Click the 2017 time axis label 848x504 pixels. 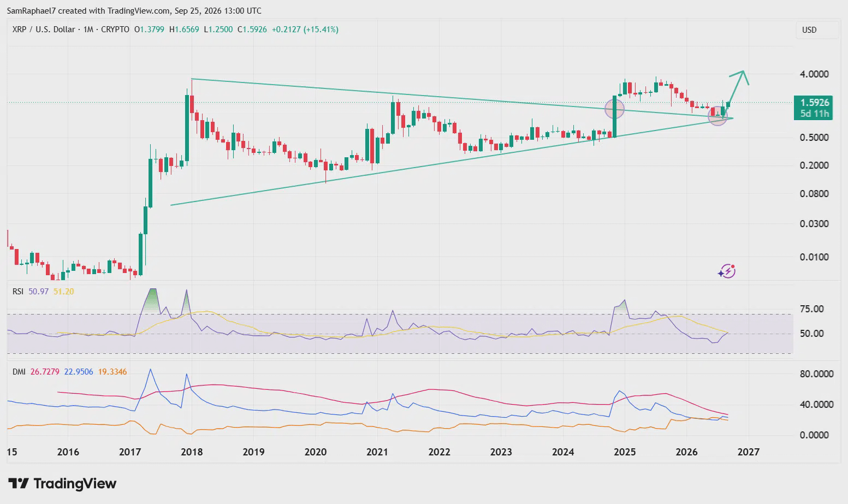130,452
